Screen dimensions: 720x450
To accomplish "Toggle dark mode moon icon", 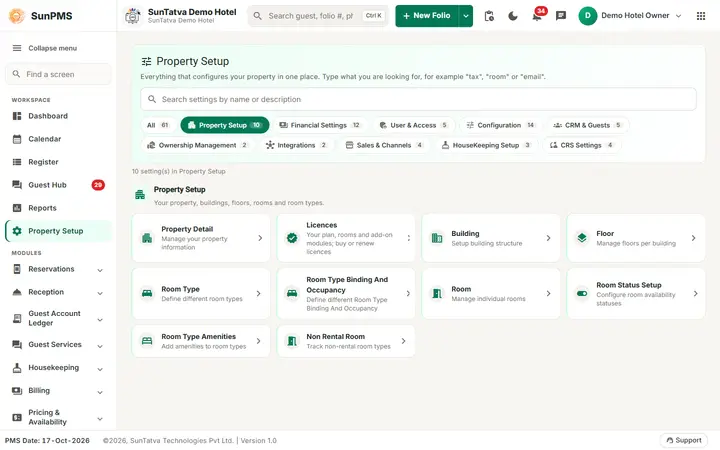I will tap(513, 16).
